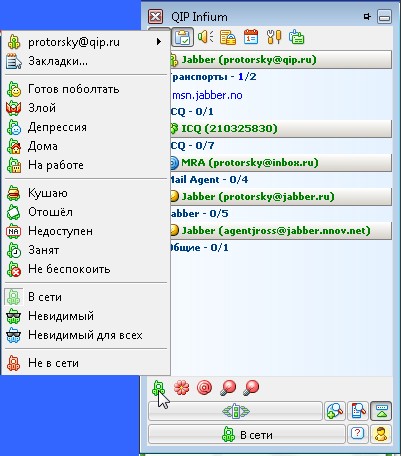Select the Дома status

tap(85, 146)
